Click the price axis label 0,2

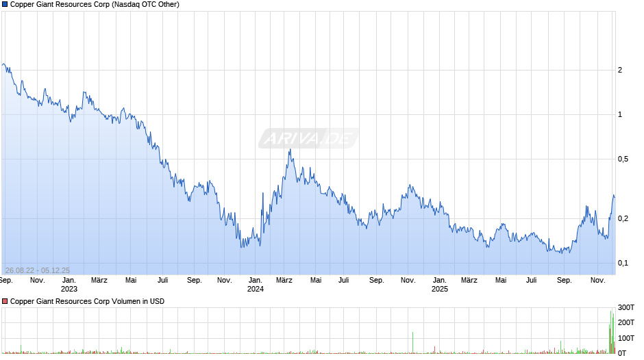(x=623, y=218)
